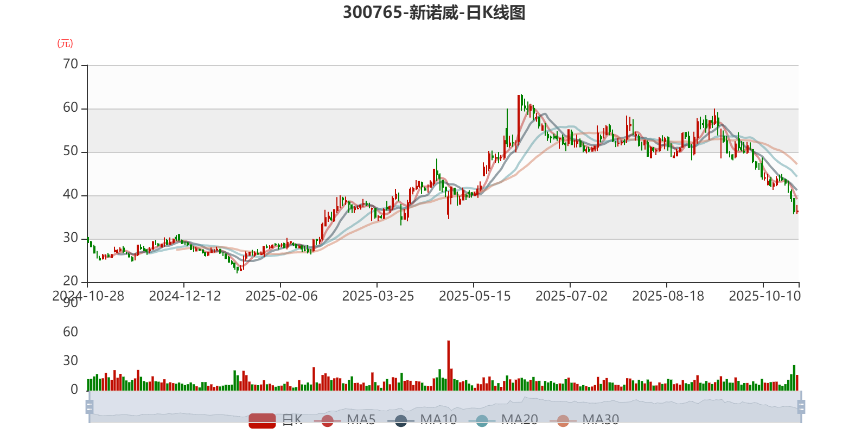
Task: Click the chart title 300765-新诺威-日K线图
Action: [x=434, y=12]
